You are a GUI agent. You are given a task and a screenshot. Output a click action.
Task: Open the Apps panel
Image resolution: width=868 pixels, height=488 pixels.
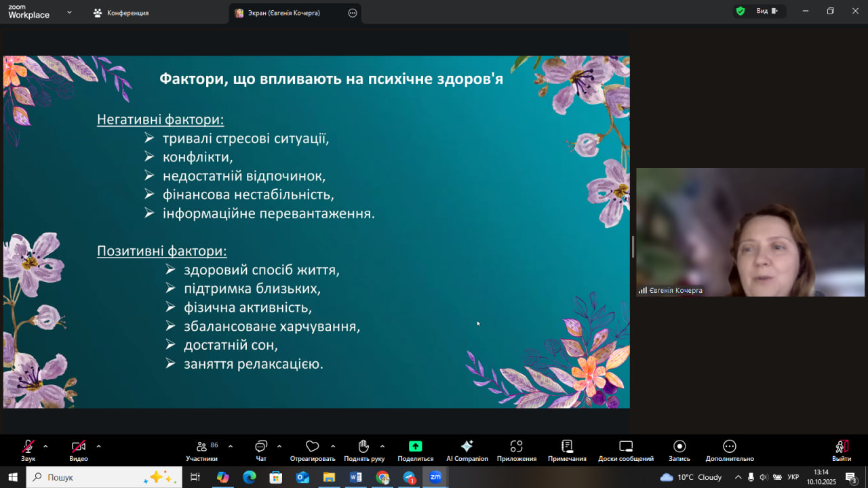pyautogui.click(x=516, y=447)
